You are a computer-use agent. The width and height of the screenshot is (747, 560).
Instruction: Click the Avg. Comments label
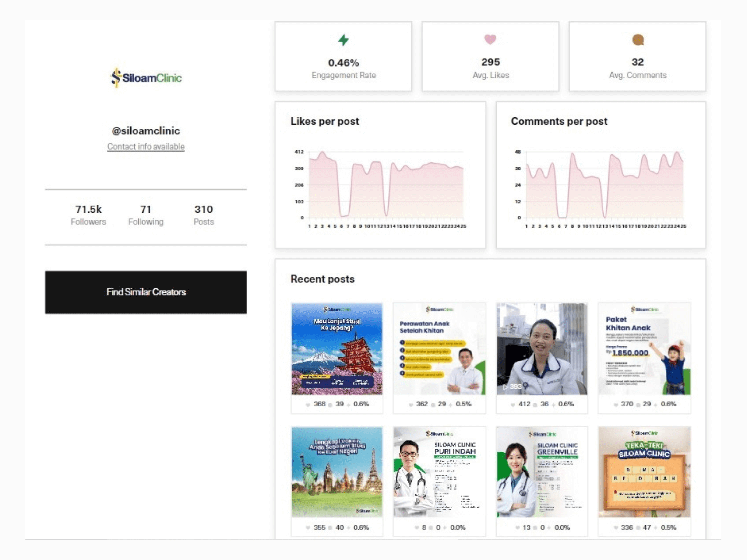[x=638, y=75]
